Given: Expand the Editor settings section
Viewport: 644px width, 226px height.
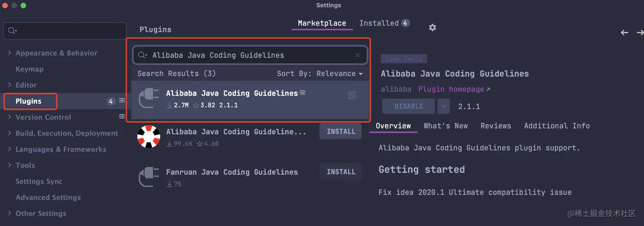Looking at the screenshot, I should pyautogui.click(x=9, y=85).
